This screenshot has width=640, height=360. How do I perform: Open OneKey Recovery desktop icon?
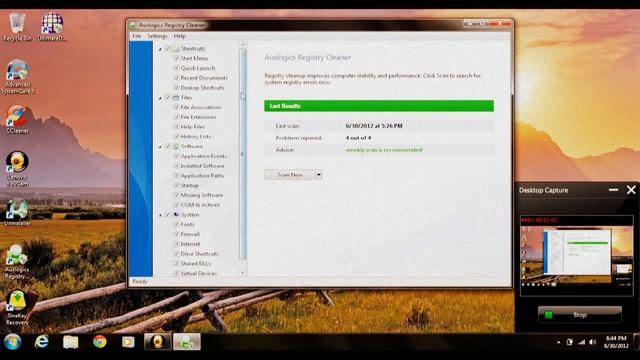(17, 308)
